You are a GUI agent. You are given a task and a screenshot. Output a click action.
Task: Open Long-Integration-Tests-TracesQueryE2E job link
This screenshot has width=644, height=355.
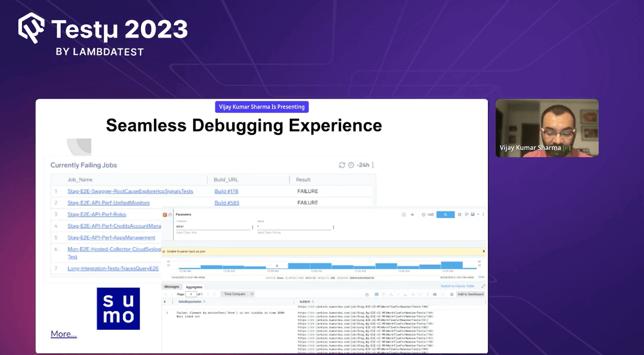coord(113,268)
